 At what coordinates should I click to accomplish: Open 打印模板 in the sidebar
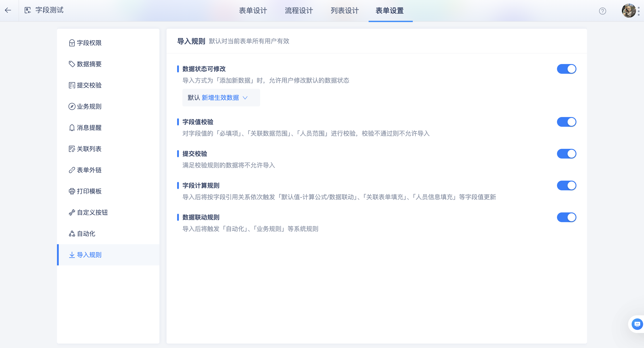108,191
